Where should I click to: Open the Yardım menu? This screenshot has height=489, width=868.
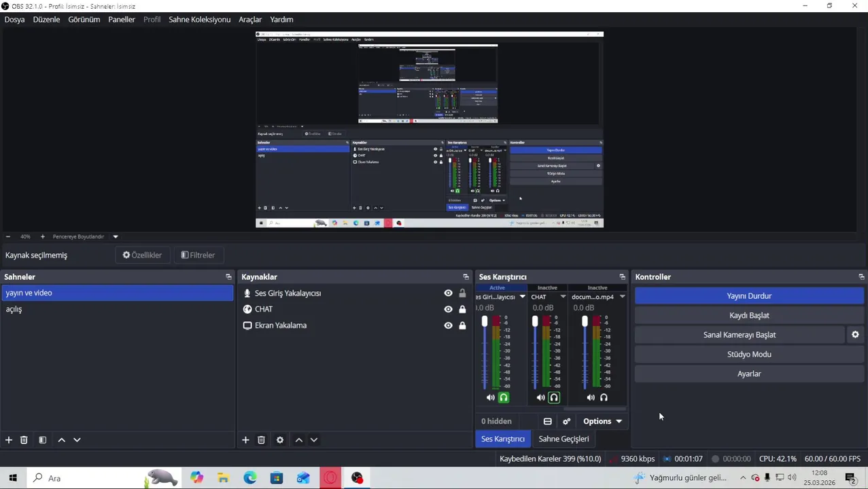click(x=281, y=20)
